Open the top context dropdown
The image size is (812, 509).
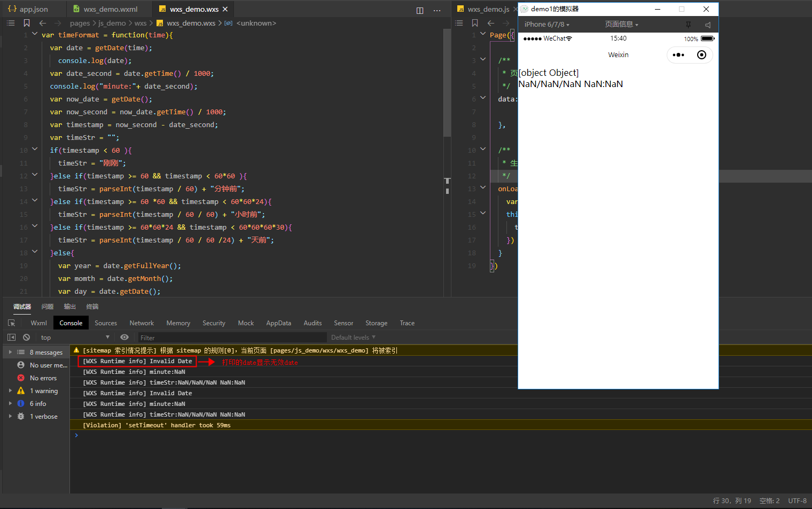(75, 338)
